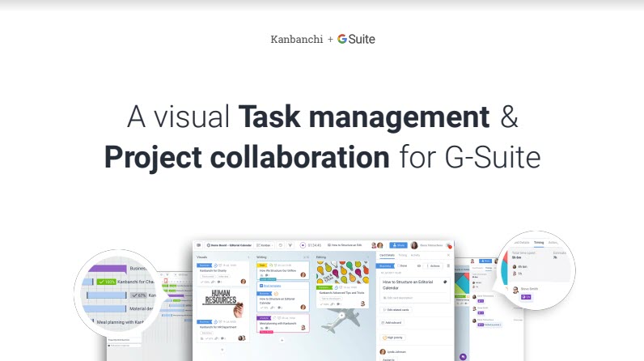Switch to the Timing tab in the card panel

coord(403,256)
